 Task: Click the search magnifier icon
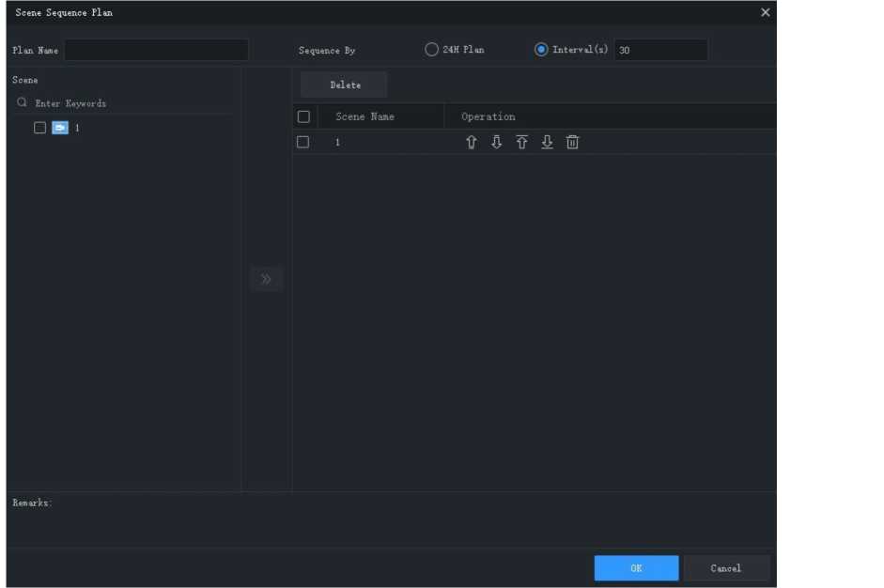[x=23, y=103]
